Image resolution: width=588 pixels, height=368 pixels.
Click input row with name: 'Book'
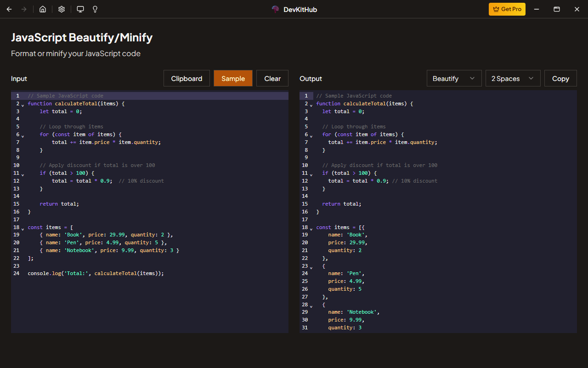point(107,235)
